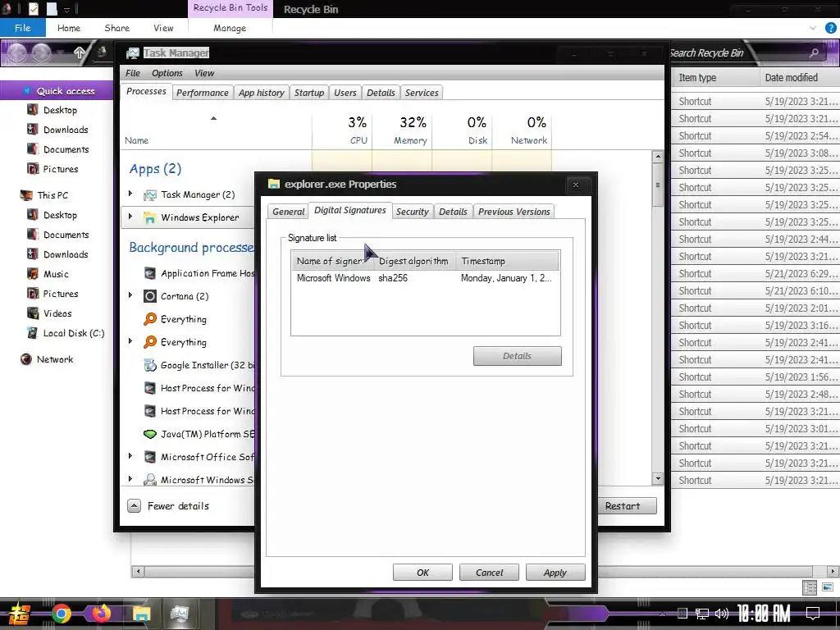Screen dimensions: 840x630
Task: Expand the Windows Explorer process
Action: click(130, 217)
